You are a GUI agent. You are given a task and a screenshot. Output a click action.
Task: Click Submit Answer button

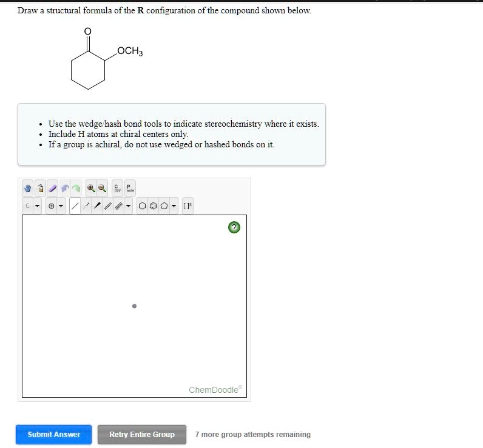point(53,435)
